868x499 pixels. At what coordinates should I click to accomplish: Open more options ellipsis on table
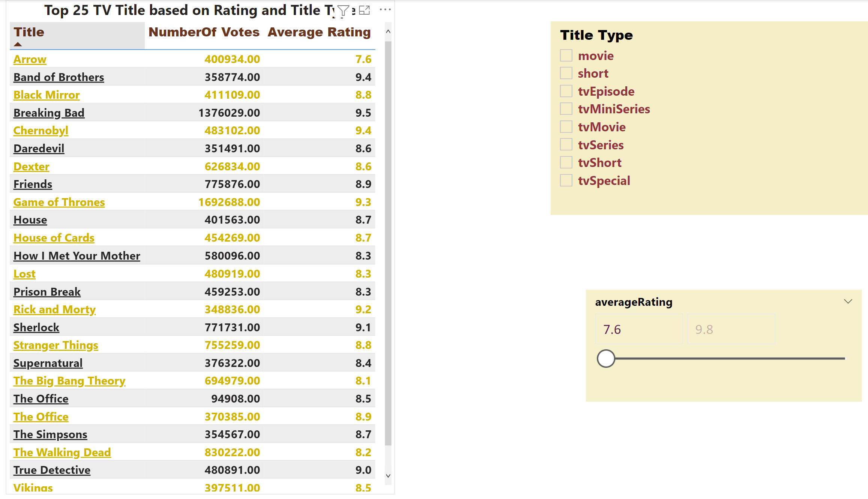coord(385,10)
